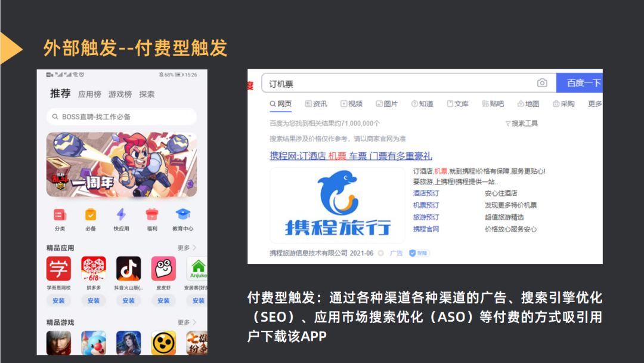Open the 酒店预订 link
Screen dimensions: 644x363
click(x=426, y=193)
